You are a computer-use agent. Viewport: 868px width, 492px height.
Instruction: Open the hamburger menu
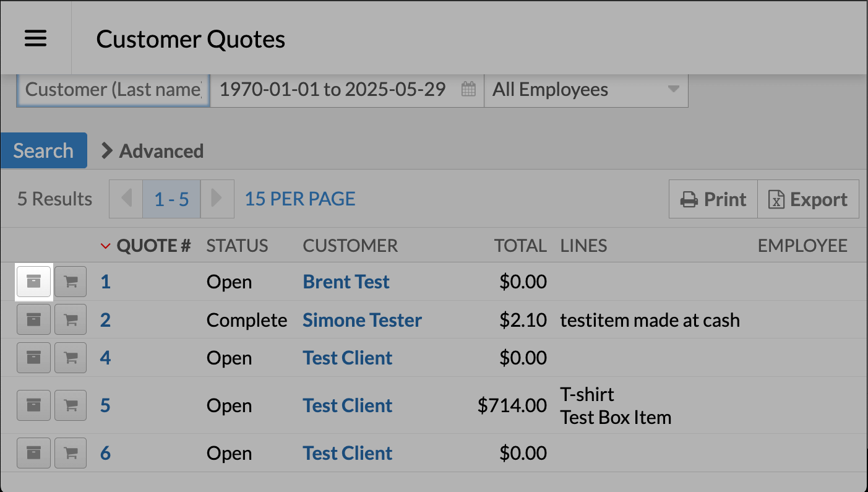tap(35, 38)
